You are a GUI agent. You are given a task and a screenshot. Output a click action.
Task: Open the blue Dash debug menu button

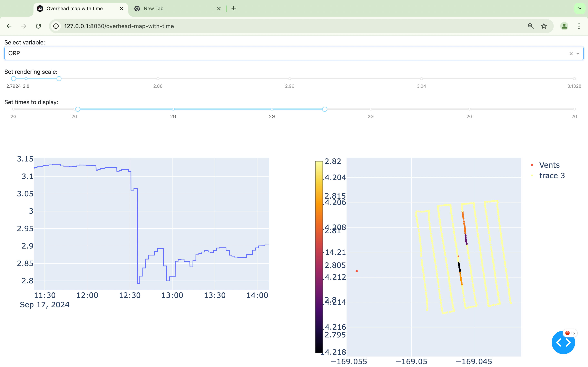click(563, 343)
